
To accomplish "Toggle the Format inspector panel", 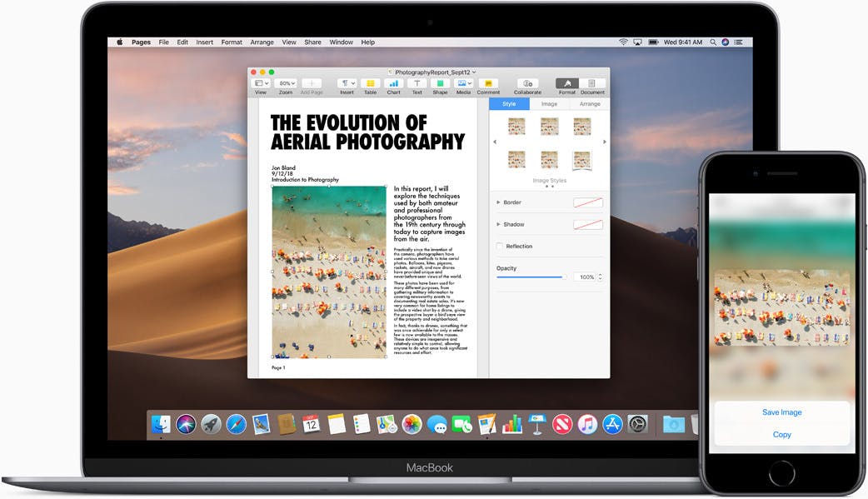I will pyautogui.click(x=567, y=83).
